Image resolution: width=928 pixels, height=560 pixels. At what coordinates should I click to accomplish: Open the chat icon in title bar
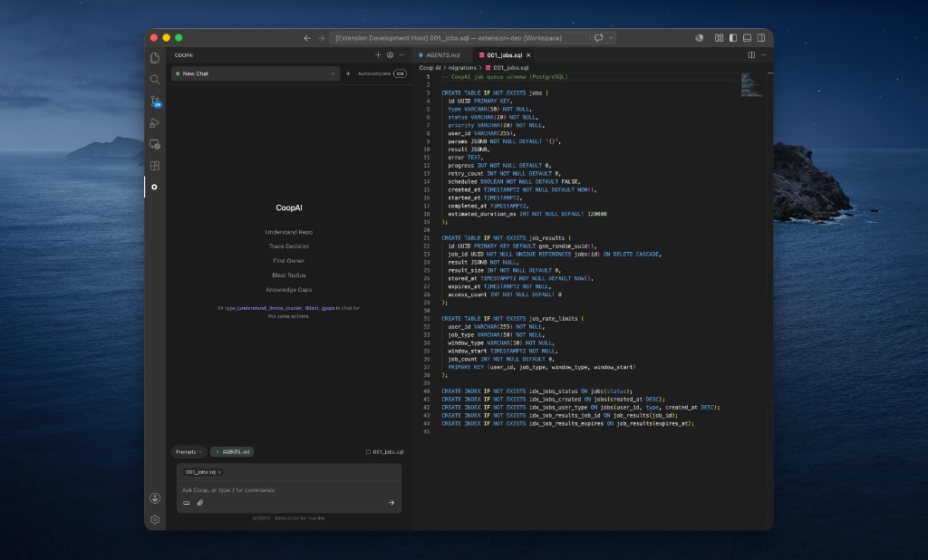599,38
